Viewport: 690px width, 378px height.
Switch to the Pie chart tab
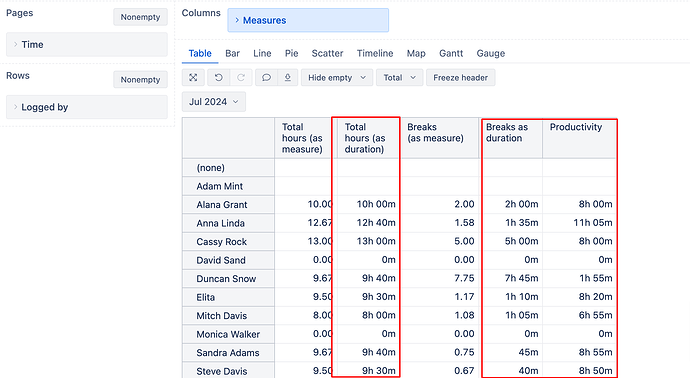[291, 53]
